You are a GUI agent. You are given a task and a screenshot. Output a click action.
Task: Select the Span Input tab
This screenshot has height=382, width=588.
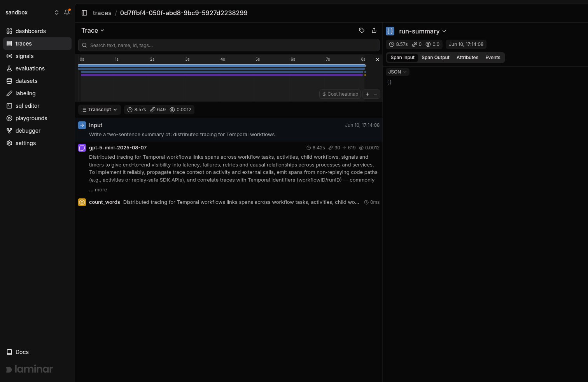pos(402,58)
